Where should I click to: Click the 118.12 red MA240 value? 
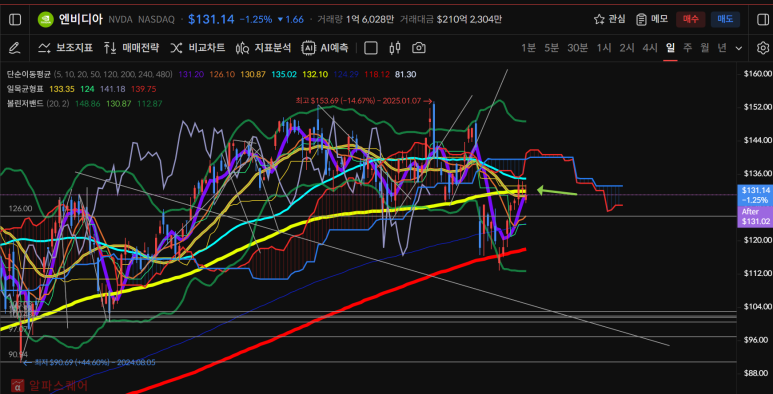[x=377, y=74]
